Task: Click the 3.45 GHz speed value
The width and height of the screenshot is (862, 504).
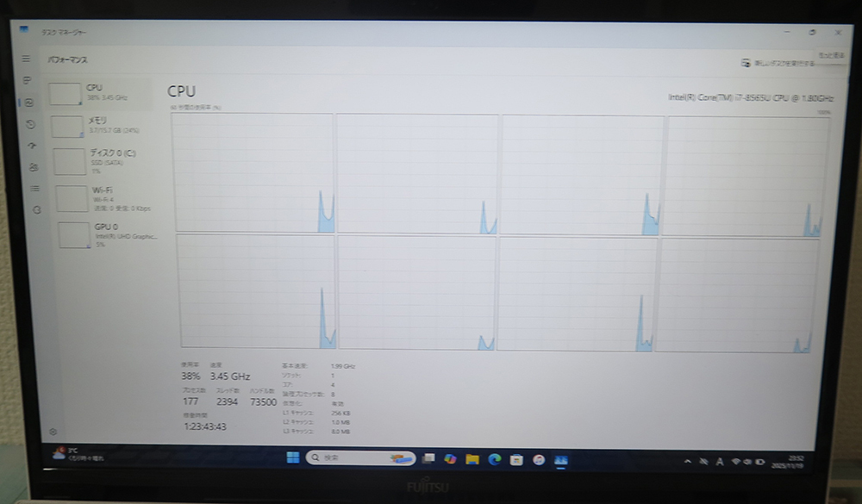Action: pyautogui.click(x=230, y=376)
